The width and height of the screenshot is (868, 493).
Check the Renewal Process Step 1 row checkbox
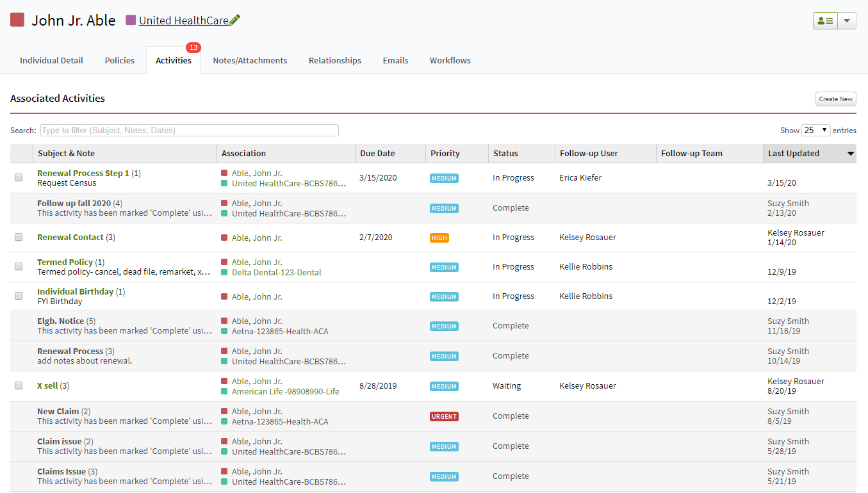[19, 177]
